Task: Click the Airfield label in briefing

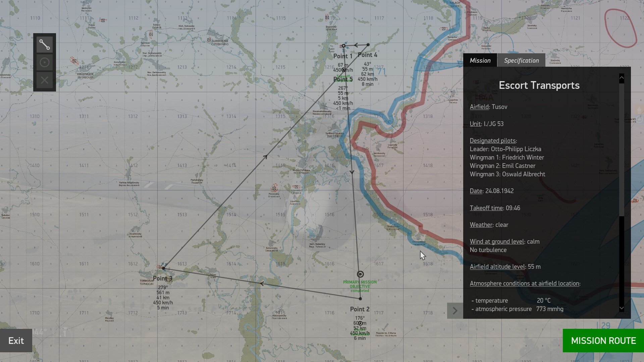Action: click(479, 107)
